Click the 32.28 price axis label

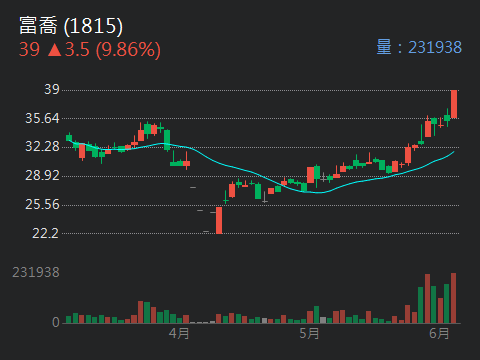[42, 146]
